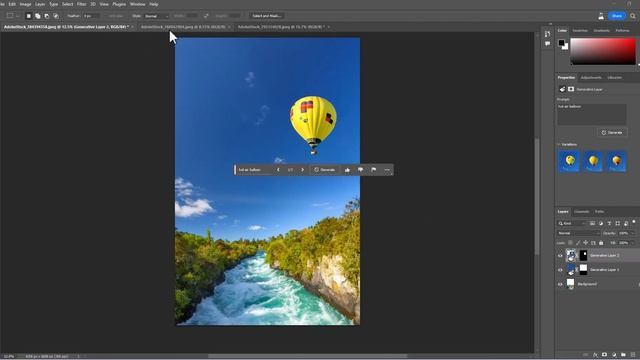
Task: Open the Window menu
Action: click(138, 4)
